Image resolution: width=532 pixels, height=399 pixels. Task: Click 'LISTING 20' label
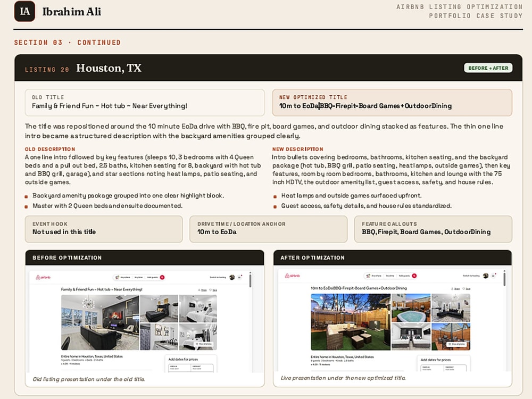pyautogui.click(x=47, y=69)
